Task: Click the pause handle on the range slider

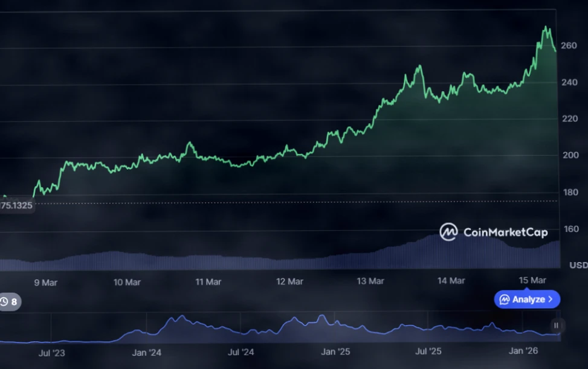Action: coord(556,325)
